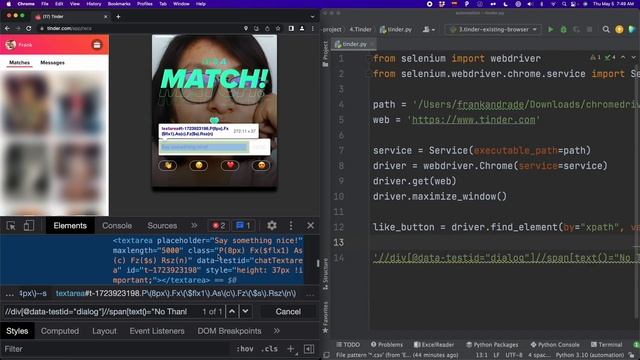Switch to the Sources tab
Image resolution: width=640 pixels, height=360 pixels.
point(162,226)
